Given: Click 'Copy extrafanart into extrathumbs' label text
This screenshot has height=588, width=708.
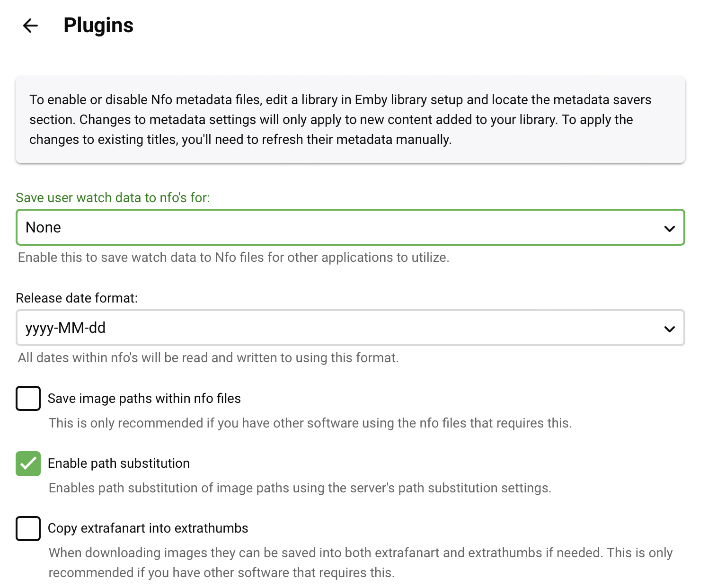Looking at the screenshot, I should point(148,528).
